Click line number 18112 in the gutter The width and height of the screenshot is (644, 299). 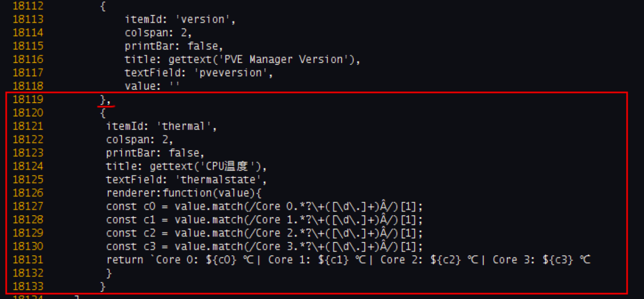coord(28,6)
